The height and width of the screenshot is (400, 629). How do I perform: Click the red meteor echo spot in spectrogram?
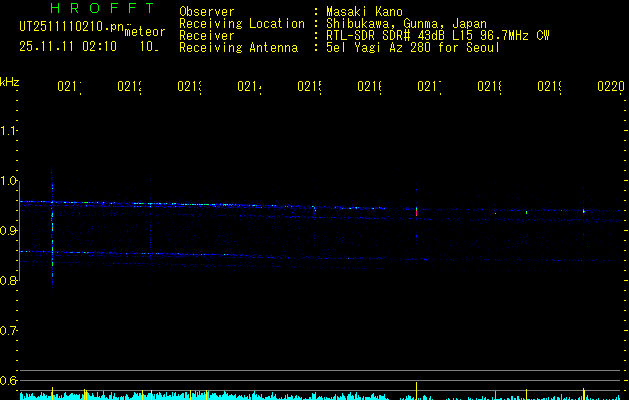pyautogui.click(x=417, y=211)
